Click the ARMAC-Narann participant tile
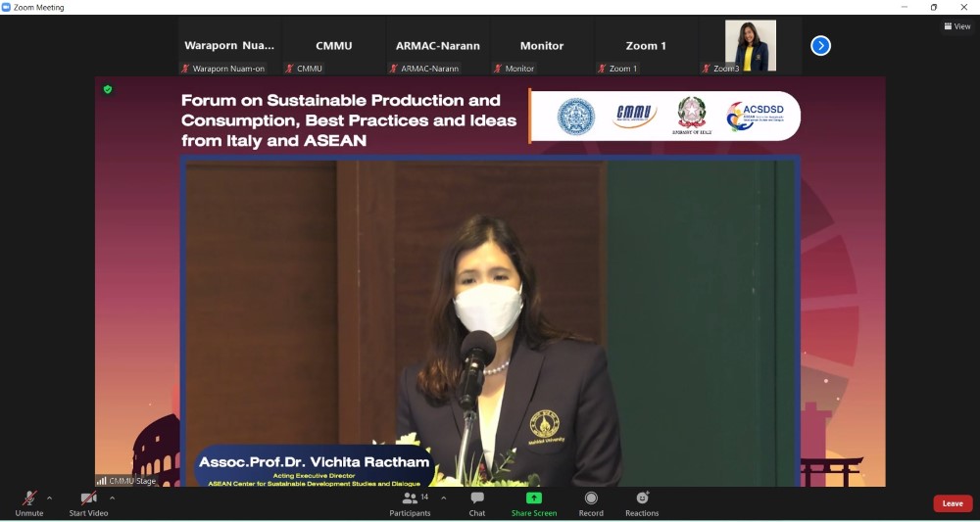980x522 pixels. (x=437, y=46)
